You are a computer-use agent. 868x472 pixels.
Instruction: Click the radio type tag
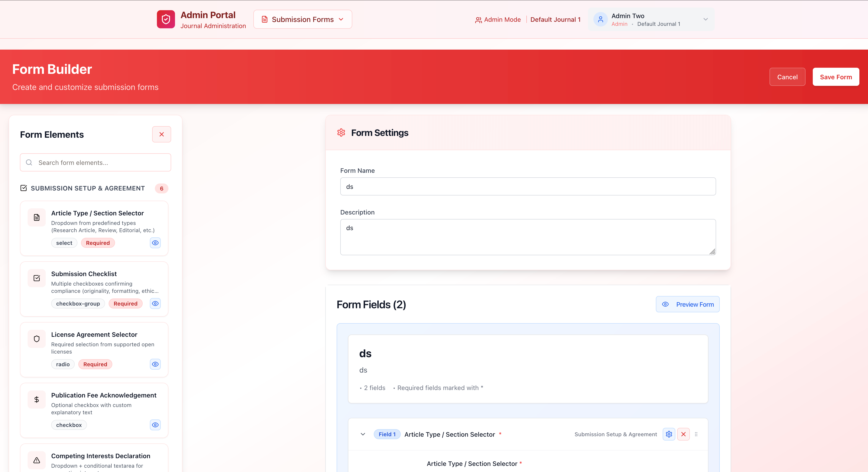63,364
